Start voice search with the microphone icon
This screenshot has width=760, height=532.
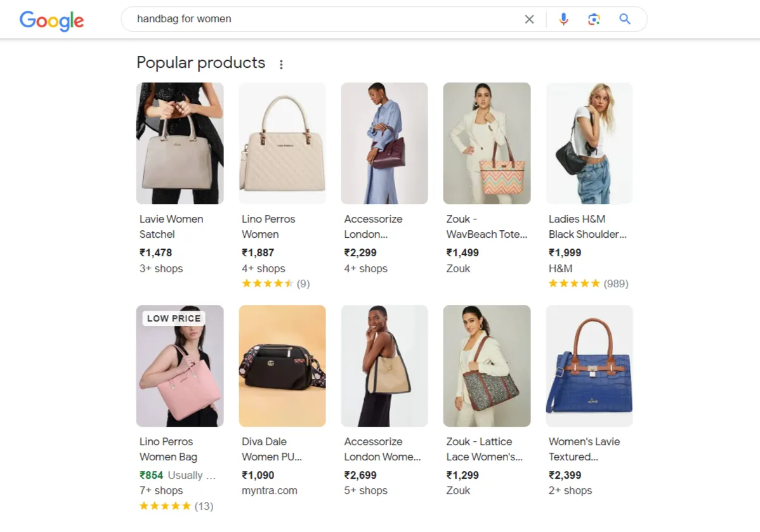(563, 19)
